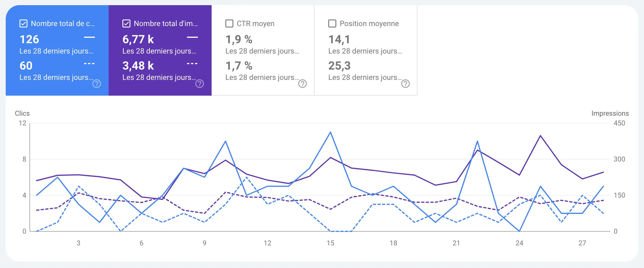644x268 pixels.
Task: Click the dashed line indicator on the impressions card
Action: point(192,64)
